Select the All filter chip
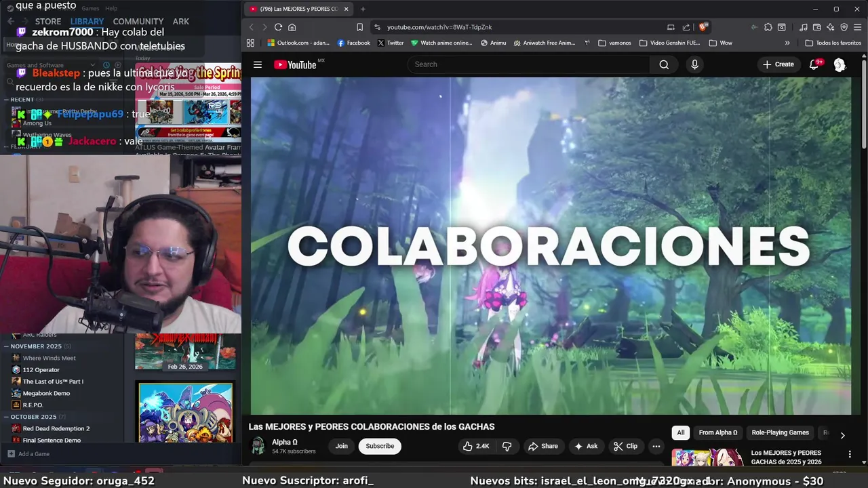This screenshot has height=488, width=868. coord(681,432)
